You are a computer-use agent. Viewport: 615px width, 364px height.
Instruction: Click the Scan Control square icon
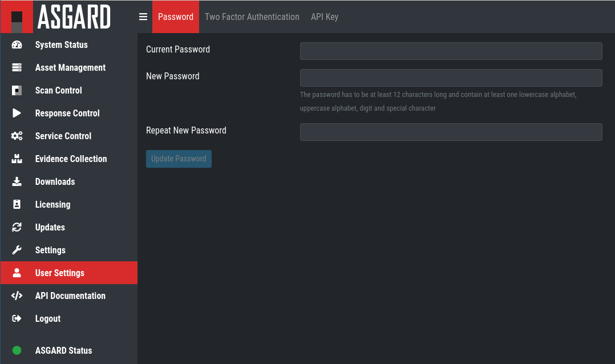[x=17, y=90]
